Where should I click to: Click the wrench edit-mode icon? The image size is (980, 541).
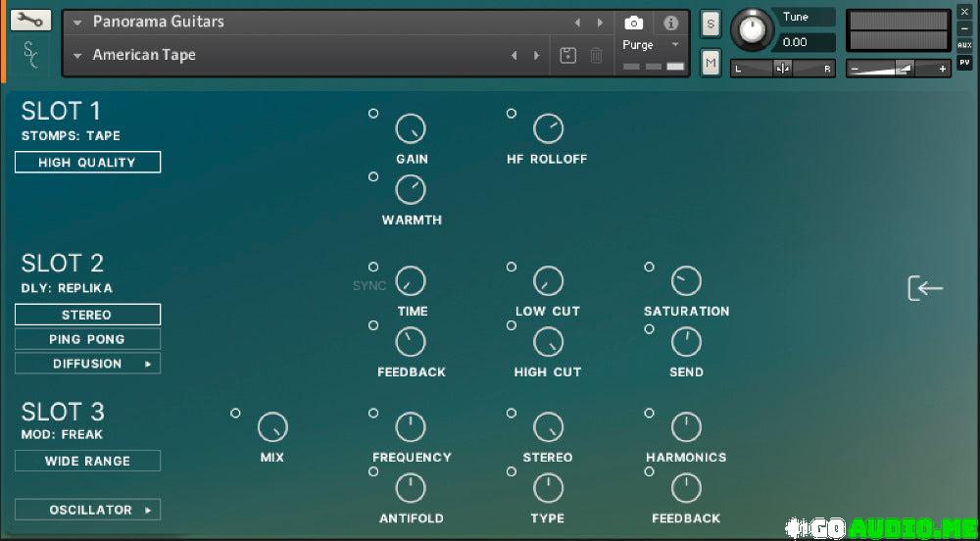pos(32,20)
